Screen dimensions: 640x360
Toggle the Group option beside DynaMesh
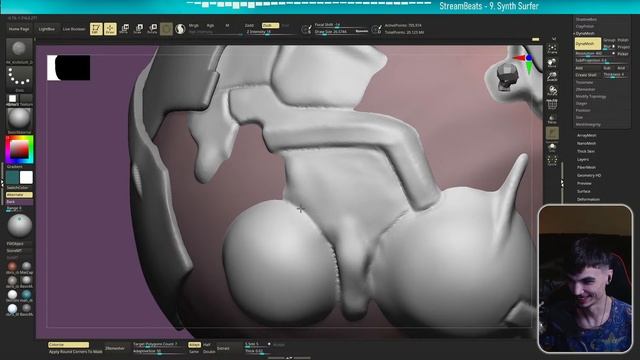[x=609, y=40]
